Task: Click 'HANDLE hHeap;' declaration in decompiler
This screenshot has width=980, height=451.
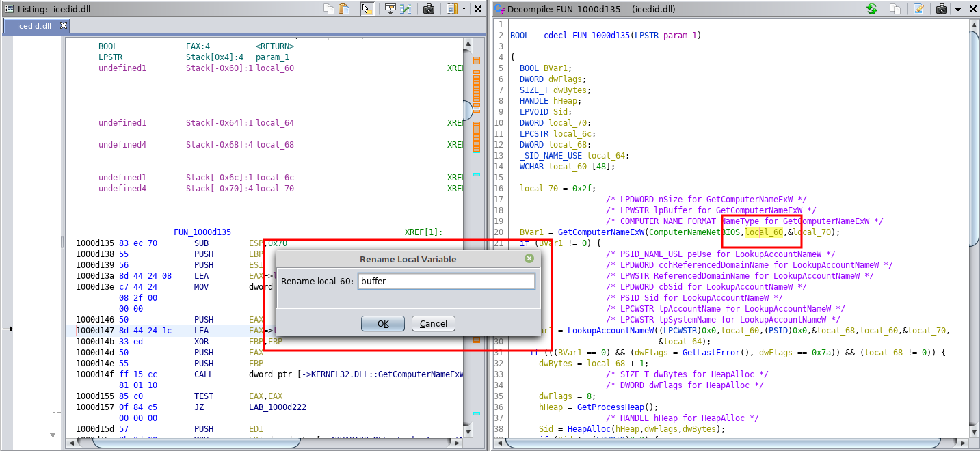Action: 551,101
